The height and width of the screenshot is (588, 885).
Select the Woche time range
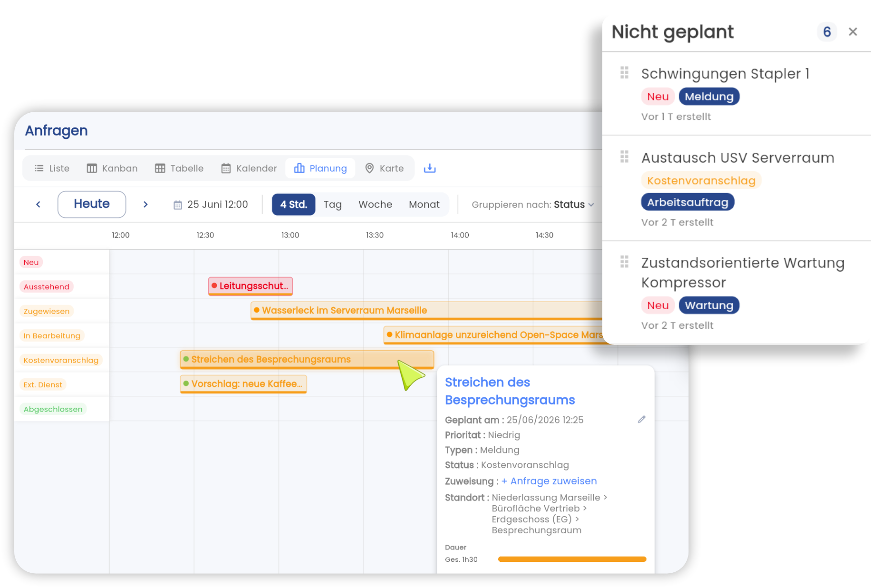pyautogui.click(x=375, y=205)
